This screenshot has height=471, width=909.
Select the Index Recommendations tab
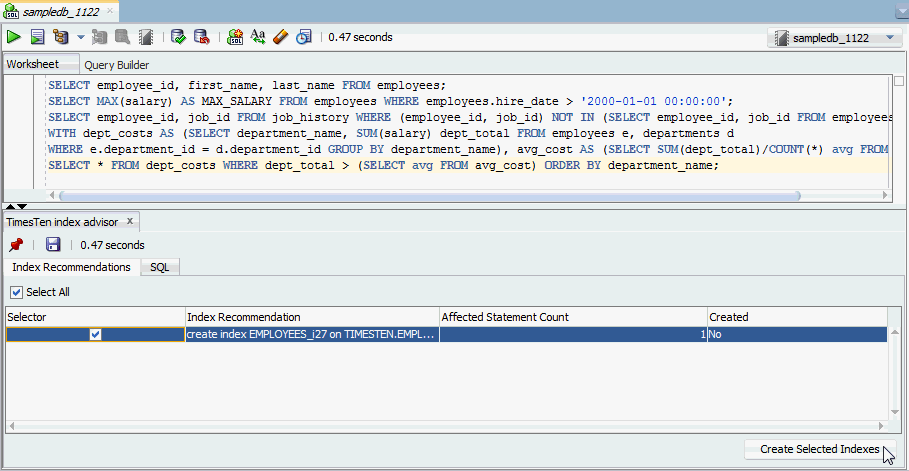(x=71, y=267)
